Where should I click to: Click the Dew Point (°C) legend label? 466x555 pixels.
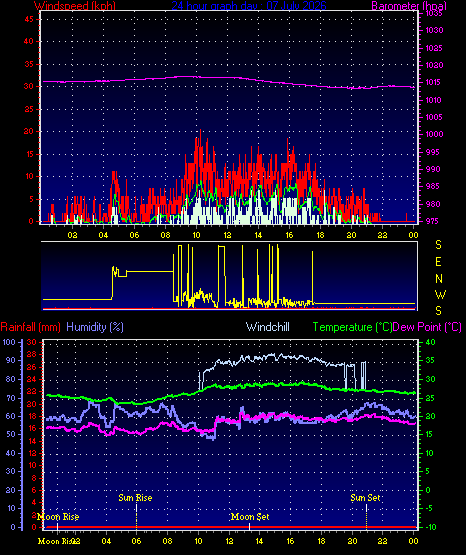(x=427, y=327)
